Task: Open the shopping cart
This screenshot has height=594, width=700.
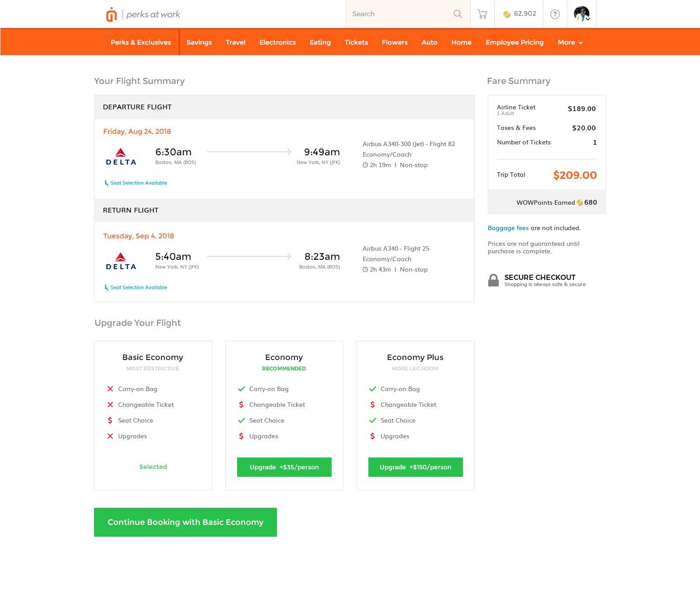Action: 482,14
